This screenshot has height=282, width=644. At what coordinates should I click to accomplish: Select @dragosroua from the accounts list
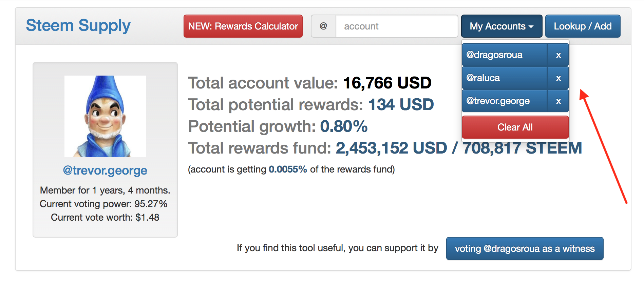(504, 55)
